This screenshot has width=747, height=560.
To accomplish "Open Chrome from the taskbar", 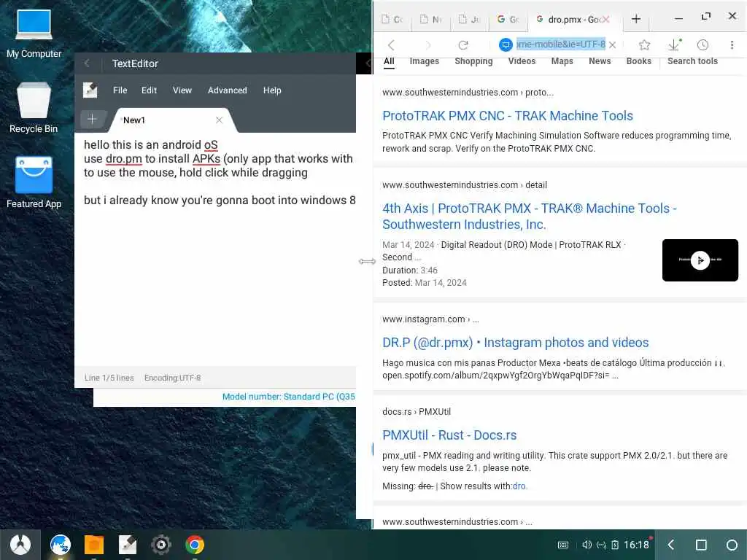I will tap(195, 545).
